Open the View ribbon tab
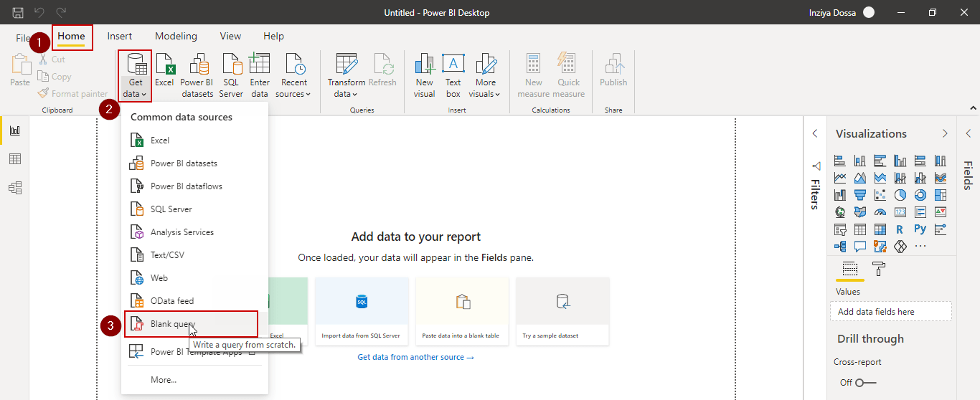980x400 pixels. pyautogui.click(x=230, y=36)
